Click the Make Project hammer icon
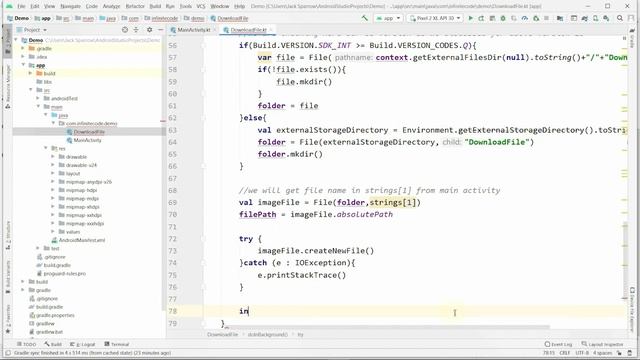The height and width of the screenshot is (360, 640). point(364,18)
